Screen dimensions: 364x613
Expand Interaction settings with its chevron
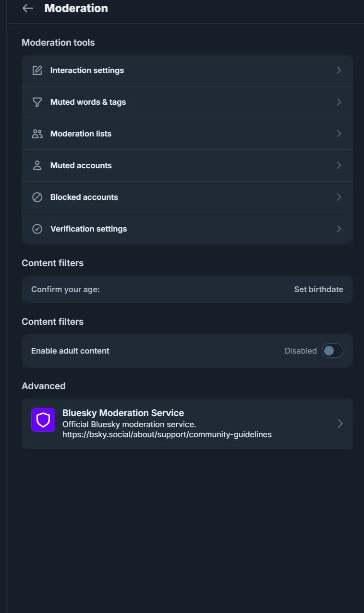click(x=339, y=70)
